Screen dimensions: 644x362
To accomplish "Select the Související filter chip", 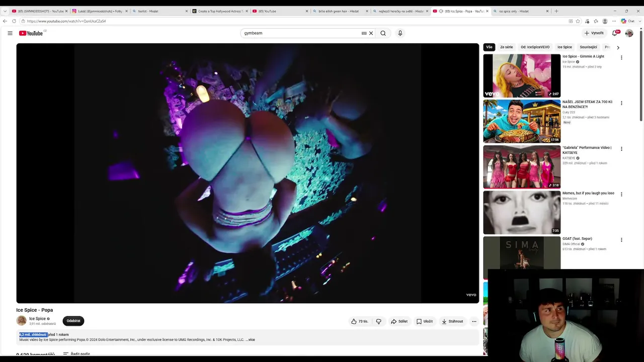I will coord(588,47).
